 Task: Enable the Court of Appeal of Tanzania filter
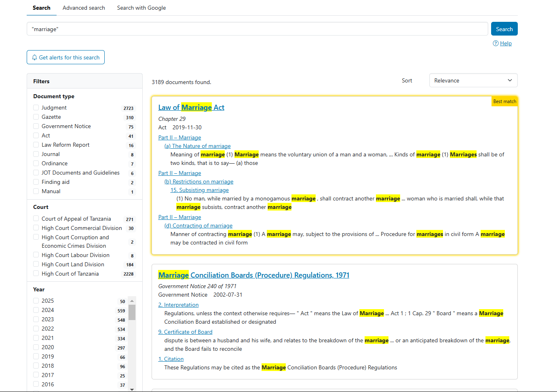[36, 219]
